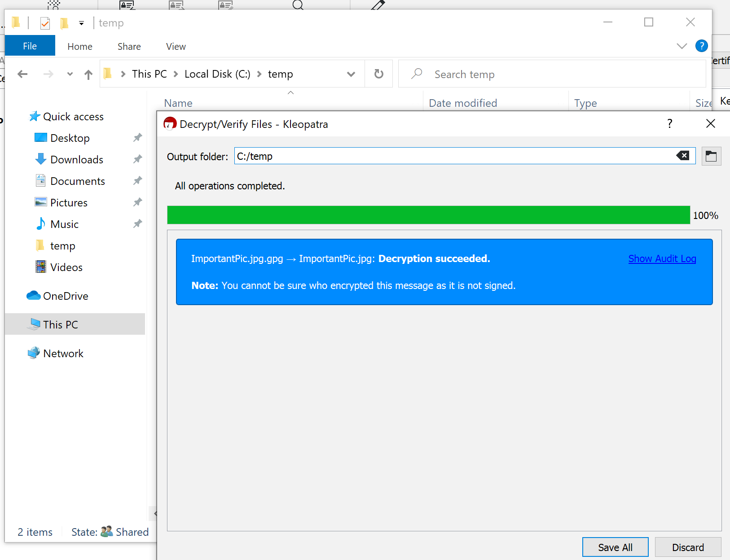Browse for output folder with folder icon
730x560 pixels.
pos(711,156)
